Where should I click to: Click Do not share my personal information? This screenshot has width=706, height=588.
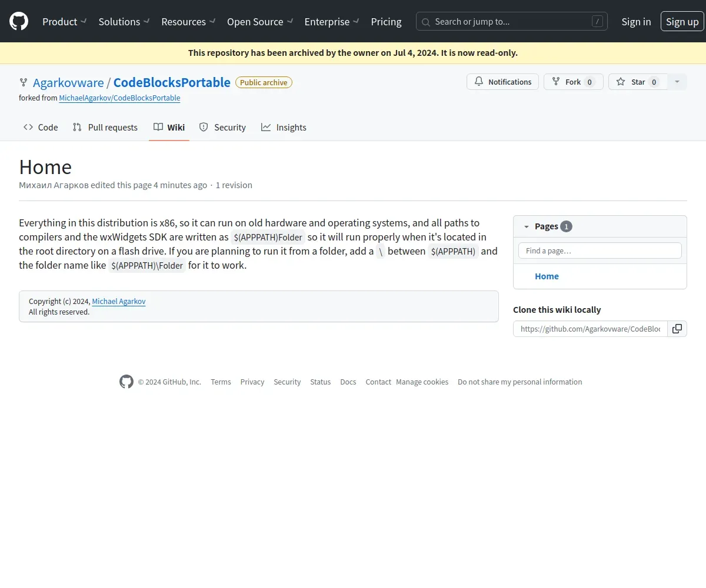tap(520, 382)
